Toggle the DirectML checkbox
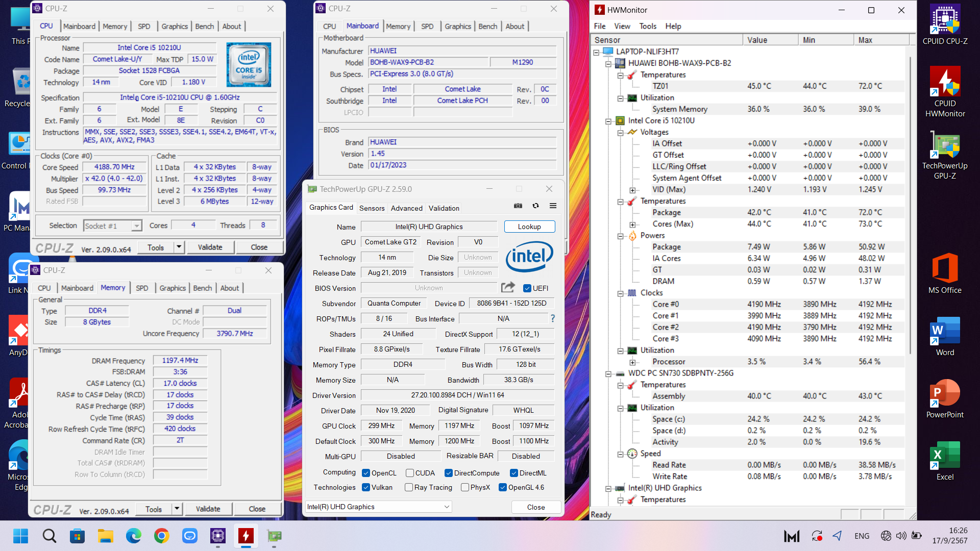980x551 pixels. coord(514,473)
